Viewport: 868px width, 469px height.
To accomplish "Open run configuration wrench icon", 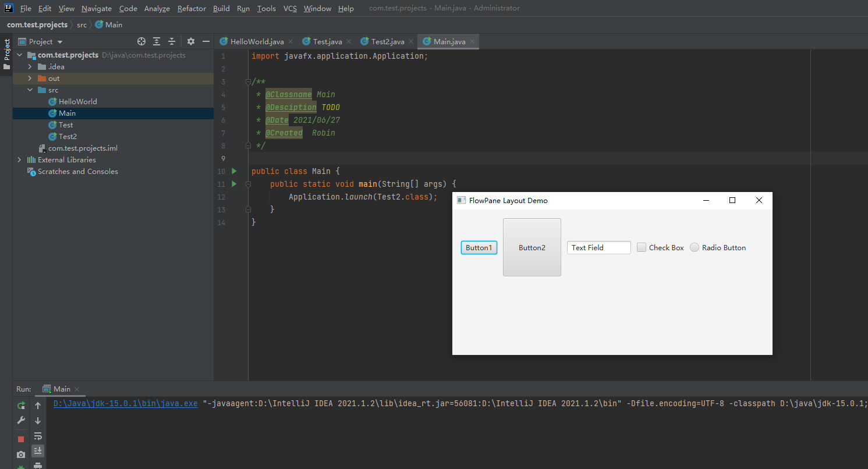I will (21, 420).
